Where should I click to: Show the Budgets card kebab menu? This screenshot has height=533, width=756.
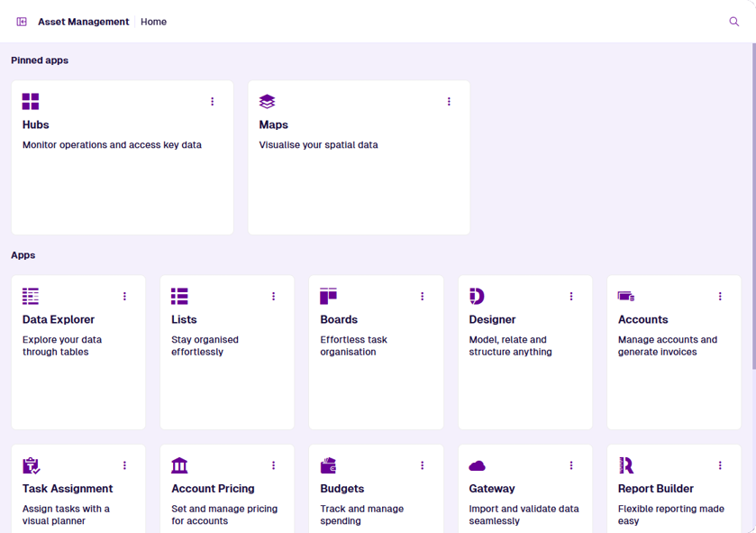click(x=422, y=465)
